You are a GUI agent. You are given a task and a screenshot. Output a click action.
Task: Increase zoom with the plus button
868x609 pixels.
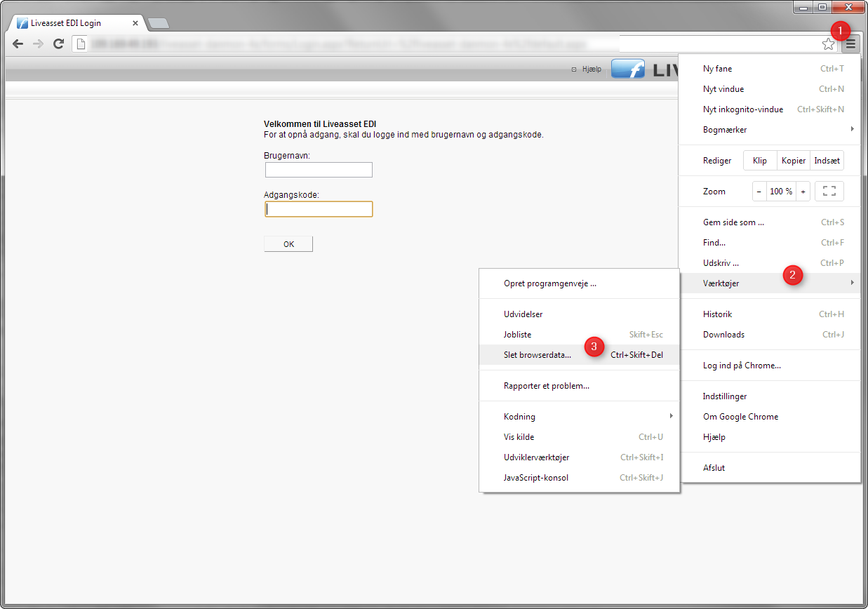point(803,192)
